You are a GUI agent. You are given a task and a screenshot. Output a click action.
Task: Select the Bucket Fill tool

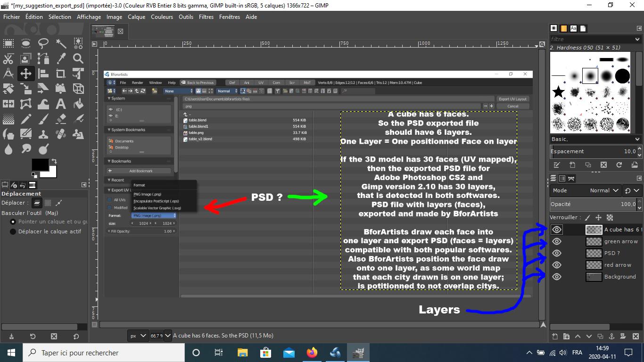click(78, 104)
